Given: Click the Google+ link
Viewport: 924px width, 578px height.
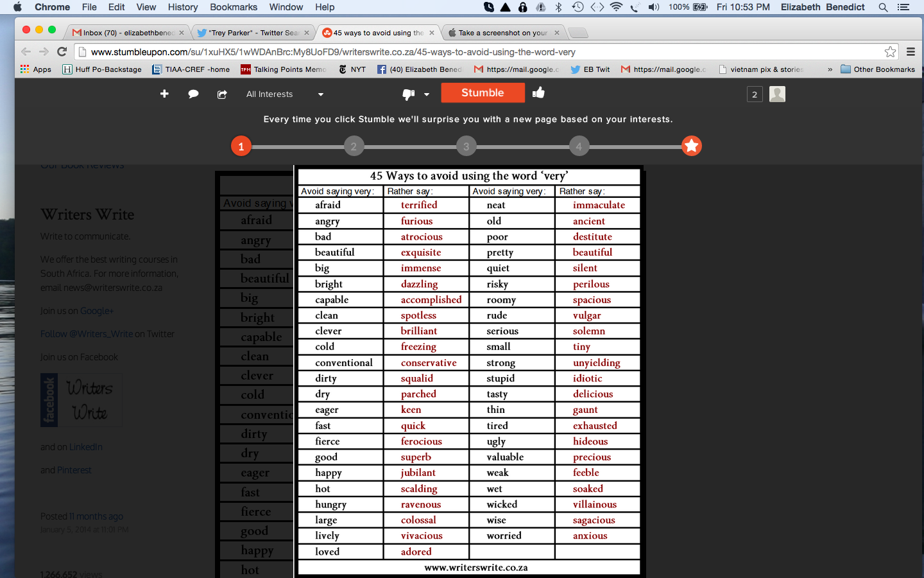Looking at the screenshot, I should tap(97, 311).
